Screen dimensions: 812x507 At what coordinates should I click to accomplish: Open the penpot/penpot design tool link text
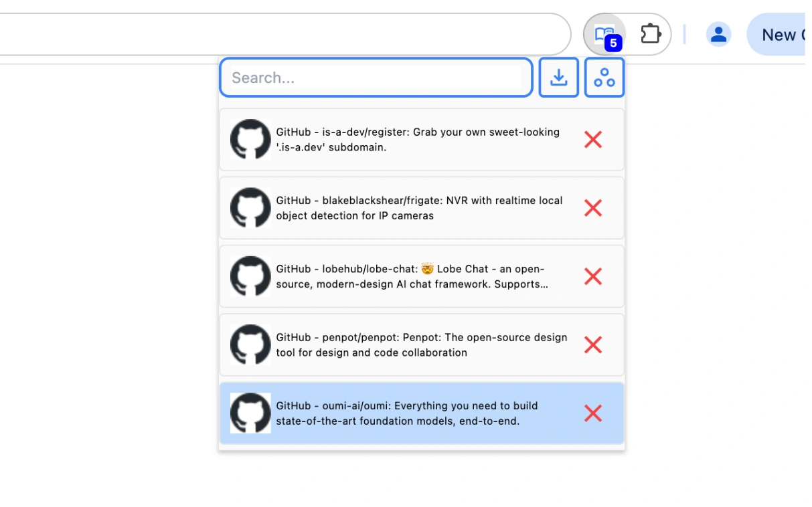pos(422,345)
